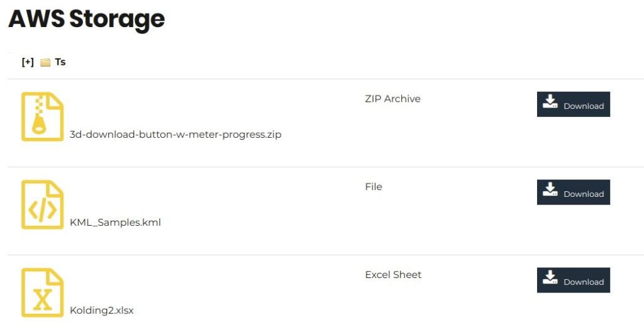Screen dimensions: 644x334
Task: Select the KML_Samples.kml file name
Action: (x=116, y=222)
